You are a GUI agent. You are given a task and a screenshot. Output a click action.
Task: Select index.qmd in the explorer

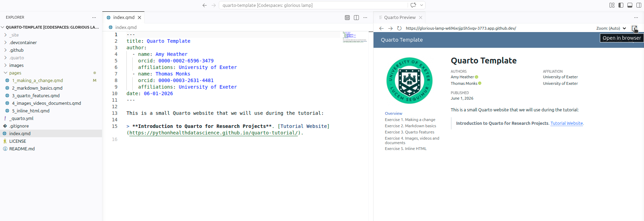click(51, 133)
